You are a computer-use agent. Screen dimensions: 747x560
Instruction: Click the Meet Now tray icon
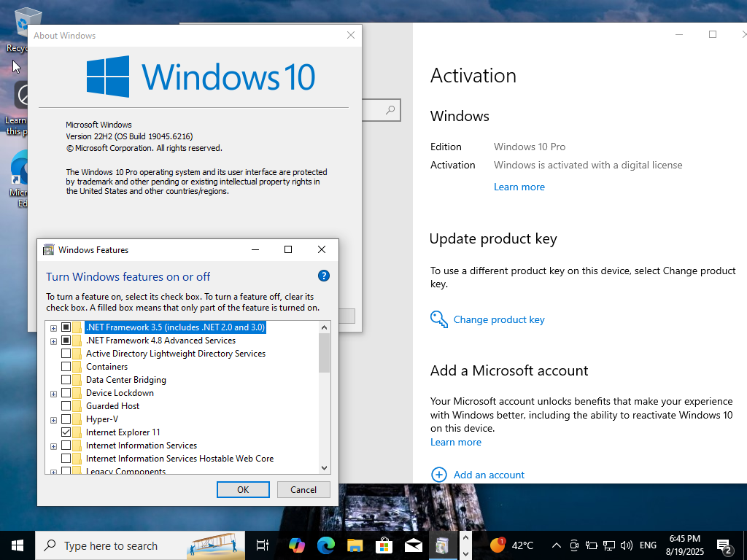point(574,545)
